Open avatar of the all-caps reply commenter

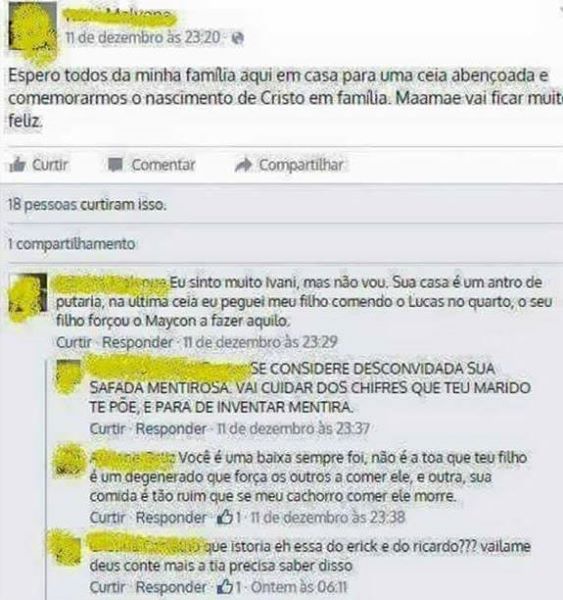coord(69,373)
